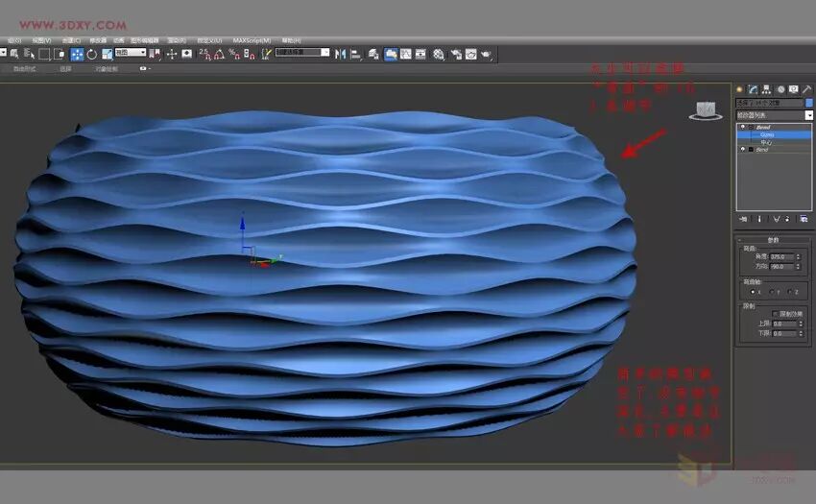Activate the Select and Scale tool
Screen dimensions: 816x504
tap(107, 54)
